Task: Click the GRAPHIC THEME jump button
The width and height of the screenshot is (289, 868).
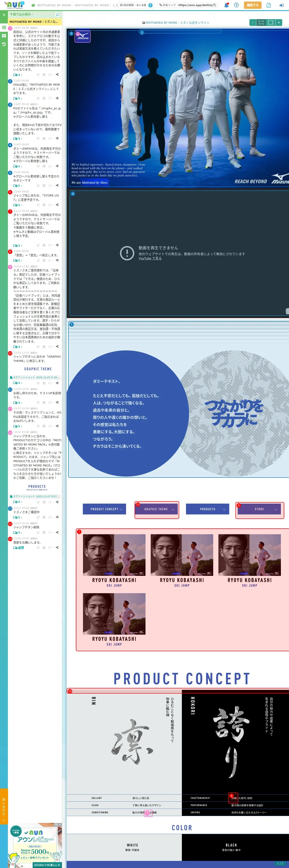Action: pyautogui.click(x=156, y=509)
